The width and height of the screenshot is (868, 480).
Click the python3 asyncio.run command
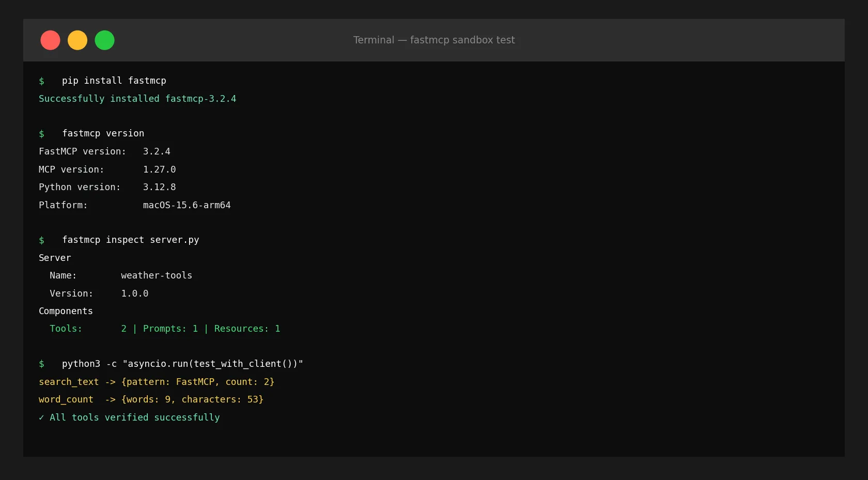pyautogui.click(x=182, y=364)
